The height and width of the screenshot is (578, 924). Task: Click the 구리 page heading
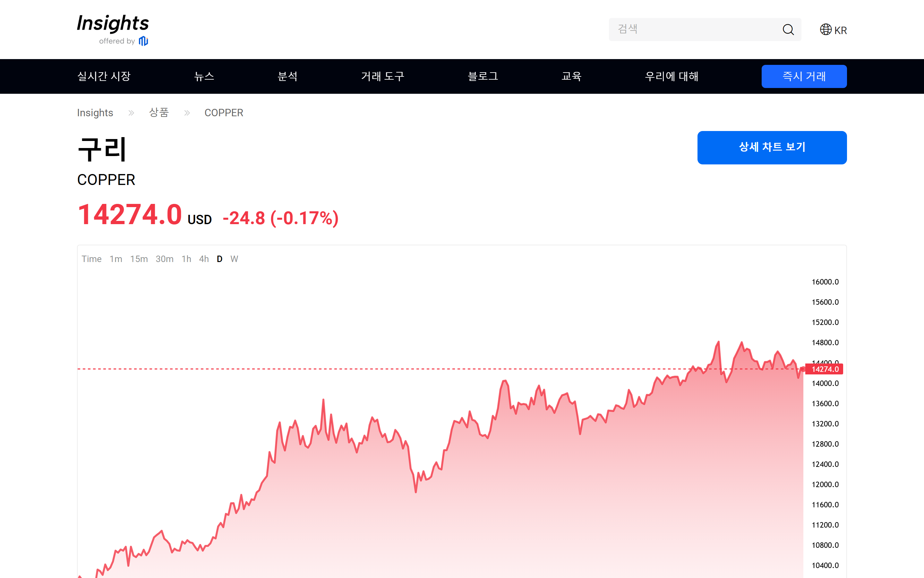click(102, 149)
